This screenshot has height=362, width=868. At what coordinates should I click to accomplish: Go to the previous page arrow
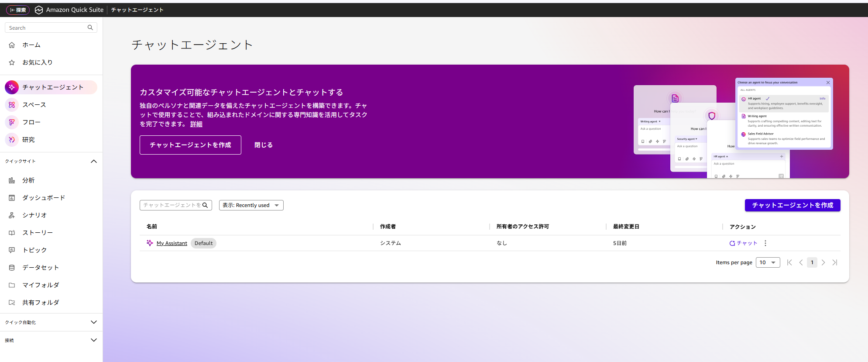point(801,262)
